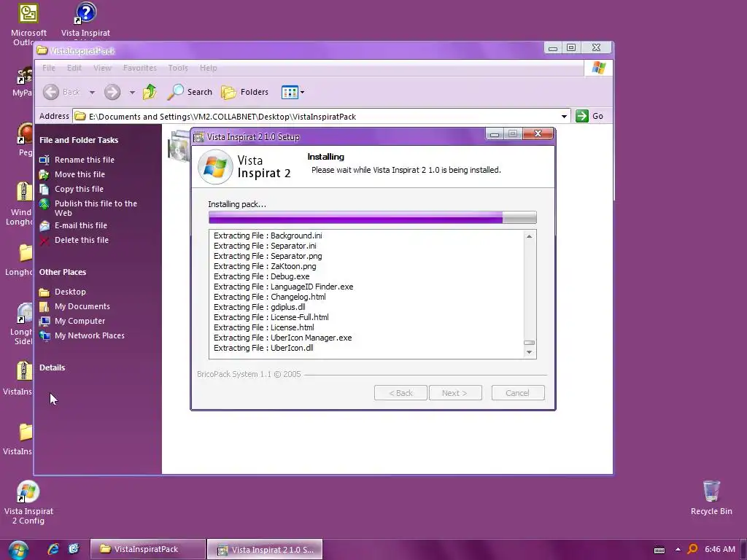
Task: Click the Vista Inspirat 2 1.0 Setup taskbar button
Action: [265, 549]
